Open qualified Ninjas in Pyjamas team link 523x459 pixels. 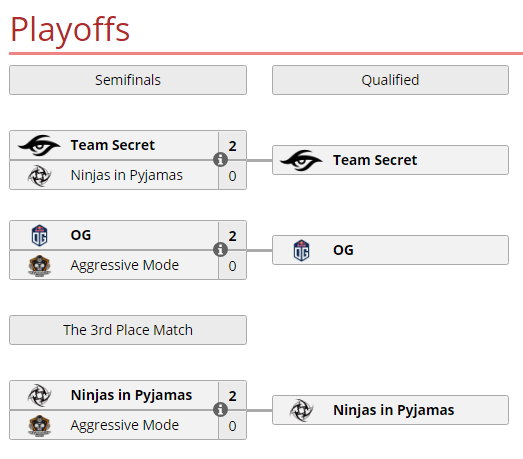tap(394, 410)
